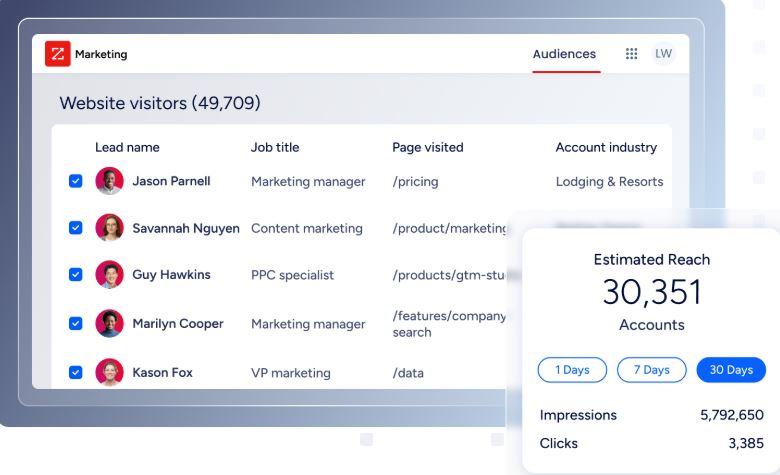
Task: Uncheck the Jason Parnell row checkbox
Action: pos(76,181)
